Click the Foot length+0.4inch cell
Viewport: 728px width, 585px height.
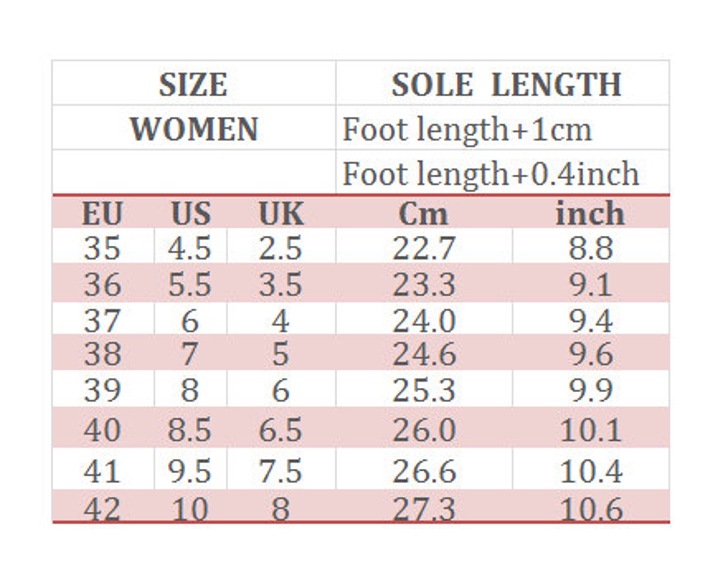[502, 172]
